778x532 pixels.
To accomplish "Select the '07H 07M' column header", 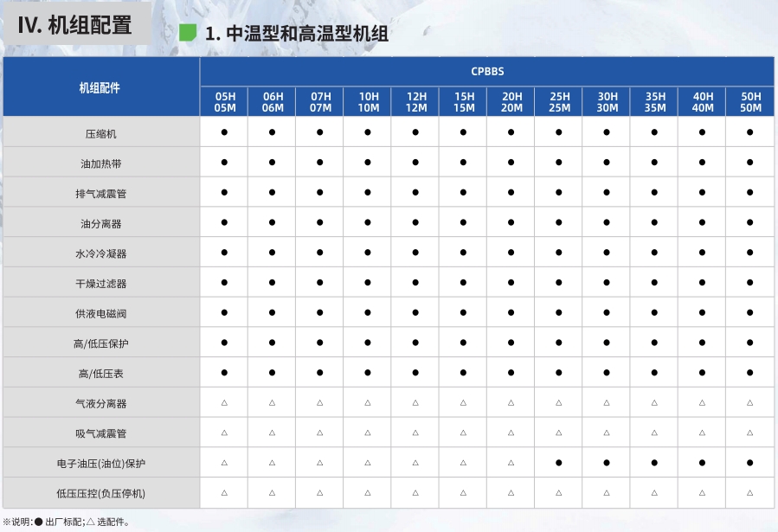I will [320, 102].
